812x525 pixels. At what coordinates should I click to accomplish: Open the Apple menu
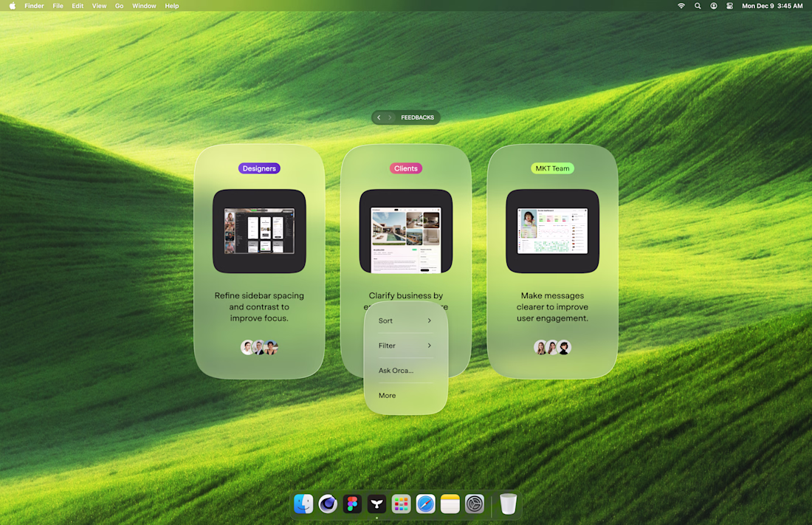pyautogui.click(x=12, y=6)
